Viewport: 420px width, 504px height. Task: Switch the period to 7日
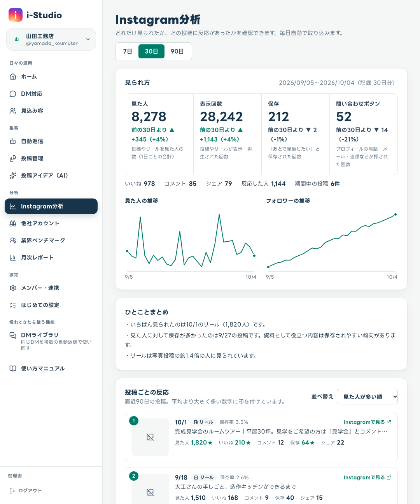[128, 51]
